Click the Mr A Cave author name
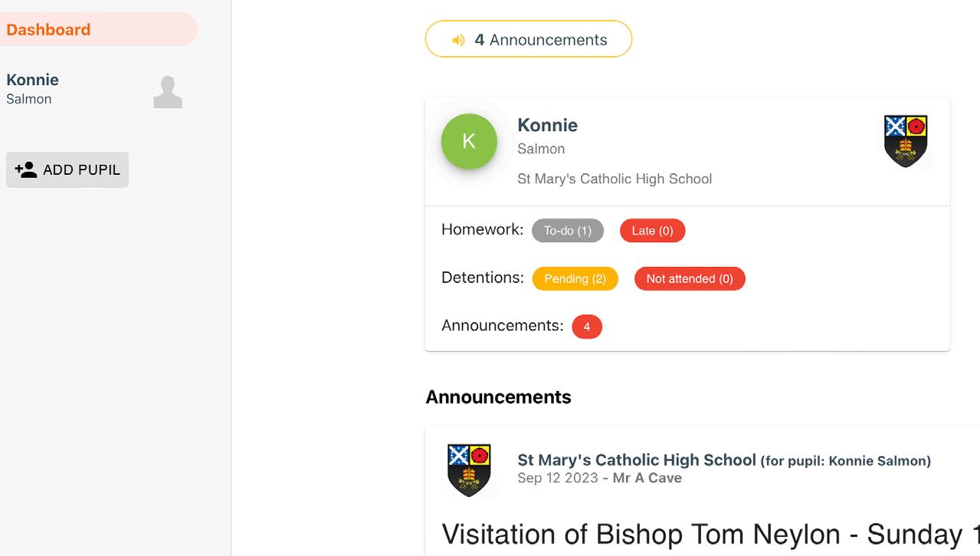 coord(647,478)
